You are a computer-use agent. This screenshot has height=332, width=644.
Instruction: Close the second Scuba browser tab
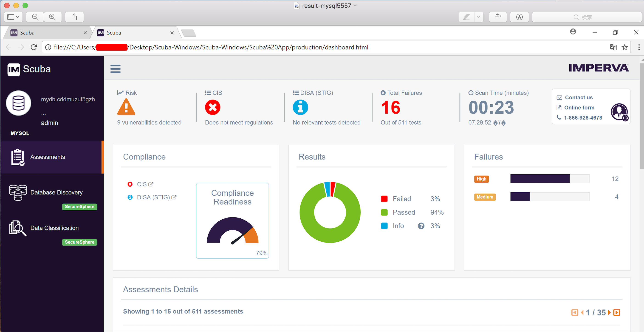click(172, 33)
